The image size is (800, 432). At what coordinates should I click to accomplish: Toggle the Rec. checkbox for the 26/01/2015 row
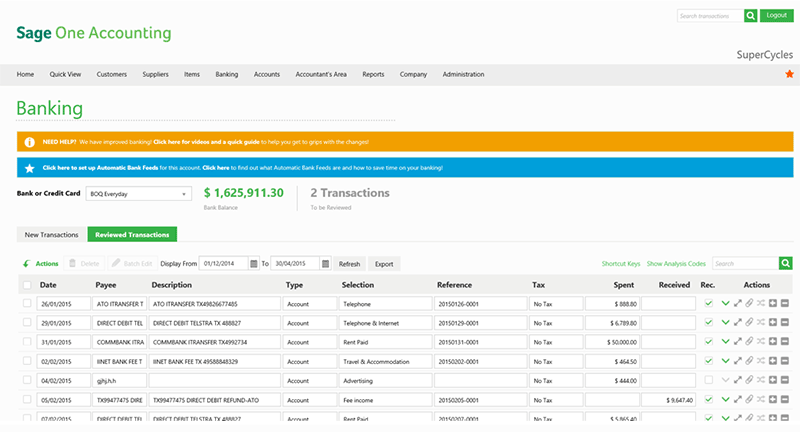[708, 303]
